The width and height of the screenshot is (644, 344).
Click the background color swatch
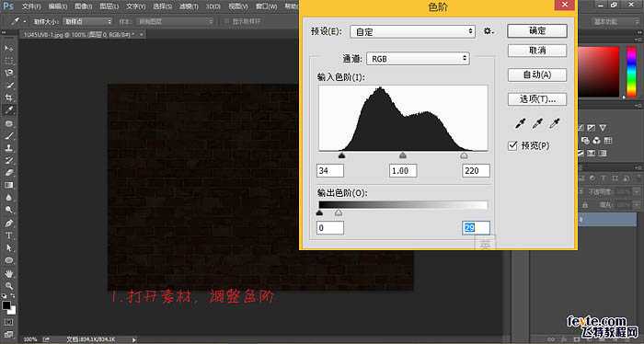pos(13,310)
